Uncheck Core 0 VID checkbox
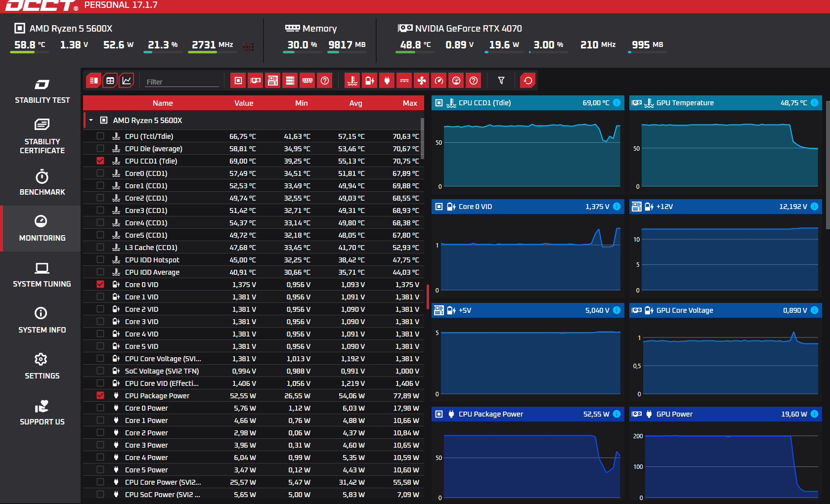The image size is (830, 504). tap(100, 284)
